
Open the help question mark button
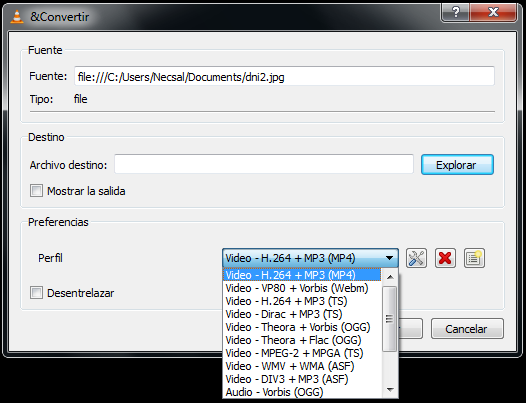point(456,12)
